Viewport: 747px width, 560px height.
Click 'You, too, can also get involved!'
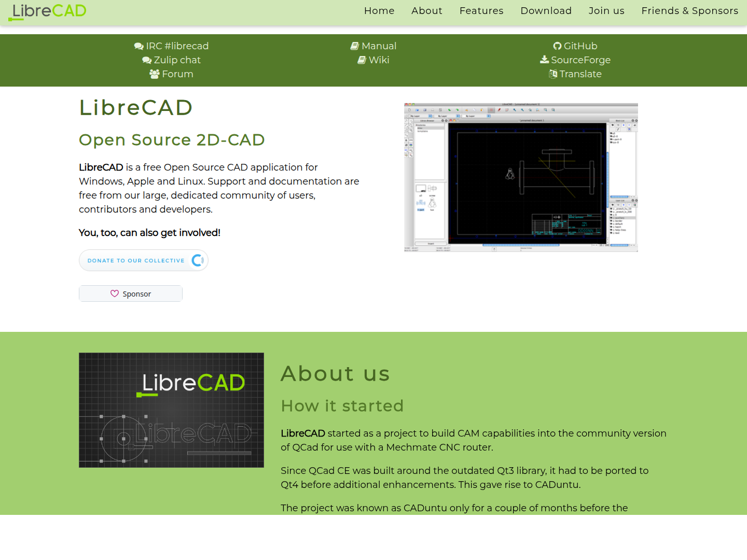(x=149, y=233)
